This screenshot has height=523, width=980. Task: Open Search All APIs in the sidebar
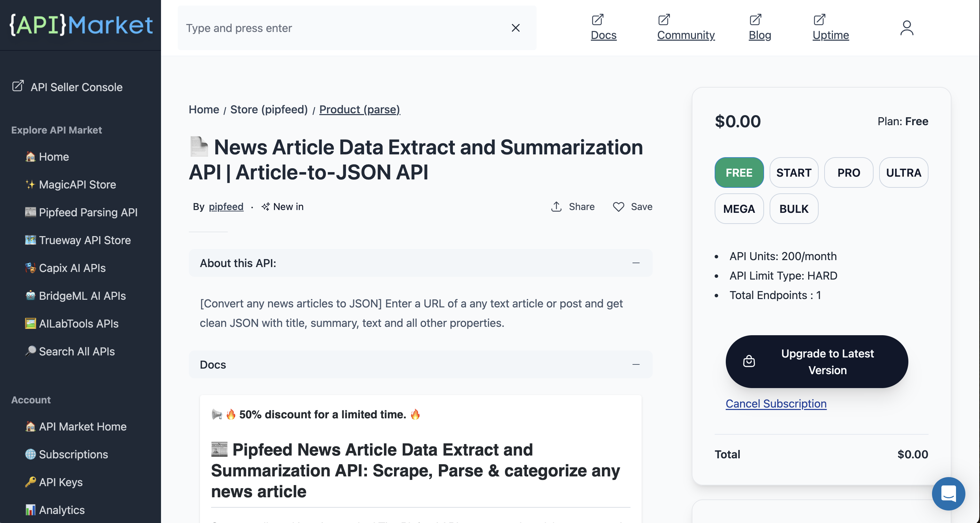[70, 351]
